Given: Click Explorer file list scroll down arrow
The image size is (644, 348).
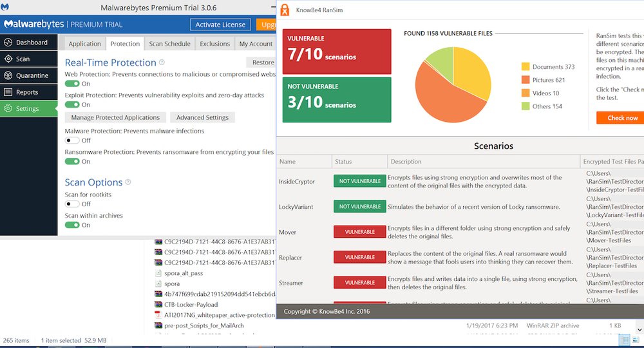Looking at the screenshot, I should (x=639, y=329).
